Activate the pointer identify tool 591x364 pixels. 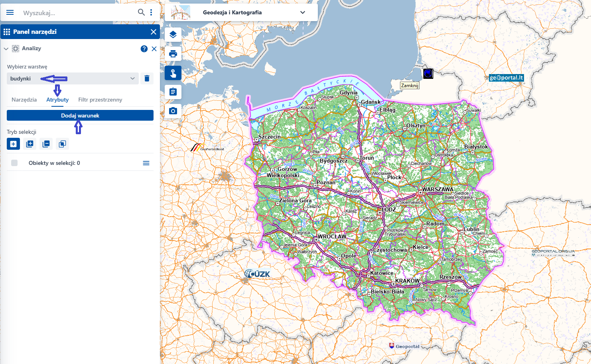point(173,73)
